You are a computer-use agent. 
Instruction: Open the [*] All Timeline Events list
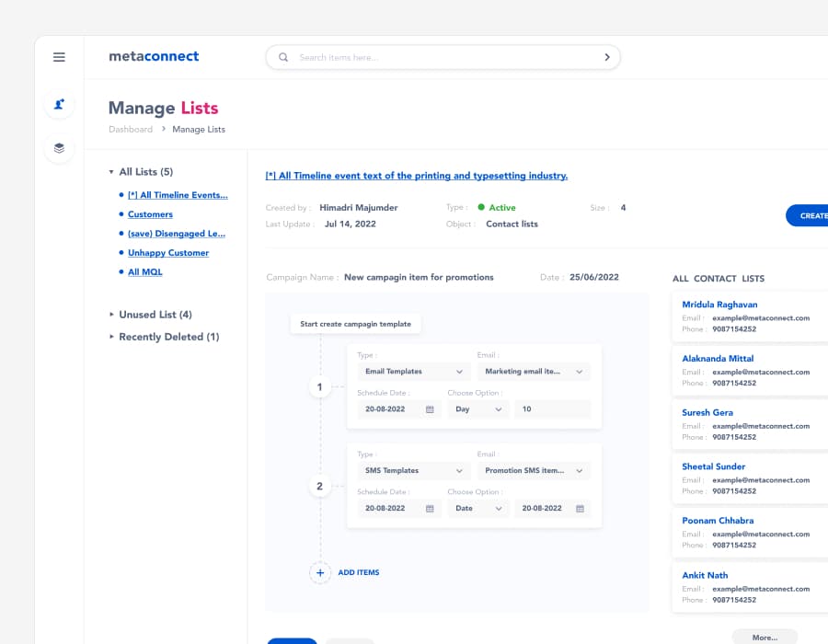[178, 195]
